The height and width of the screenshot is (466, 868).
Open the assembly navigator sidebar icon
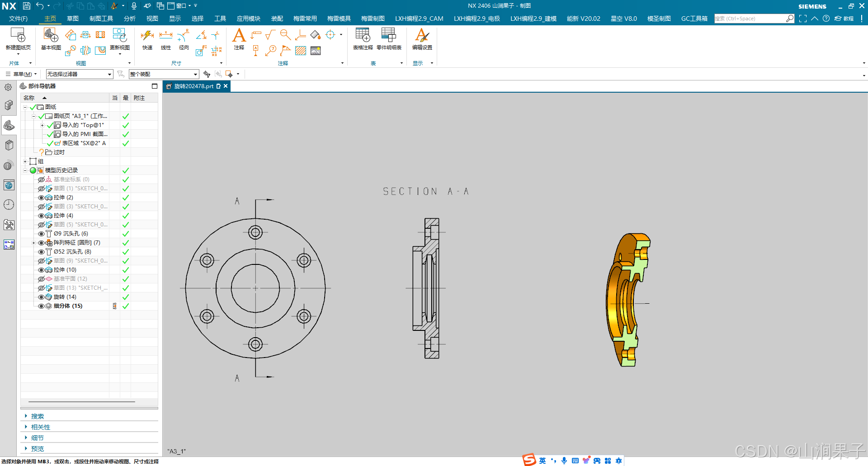point(9,105)
